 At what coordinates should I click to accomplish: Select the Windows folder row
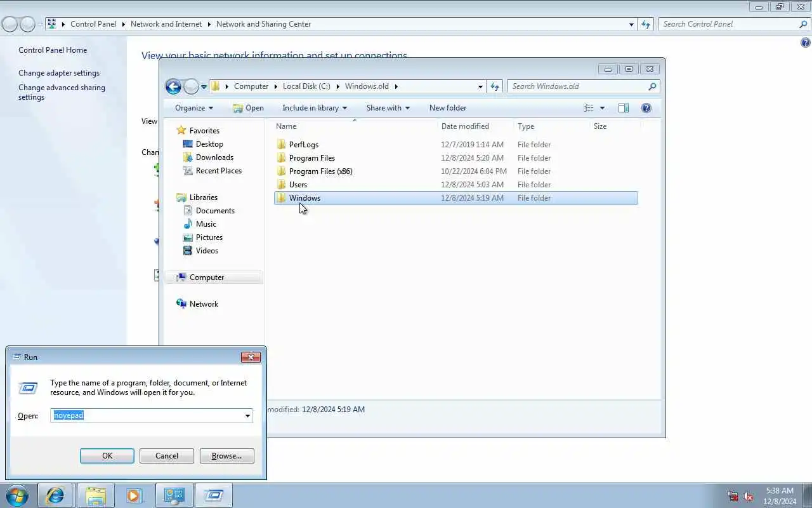[456, 198]
